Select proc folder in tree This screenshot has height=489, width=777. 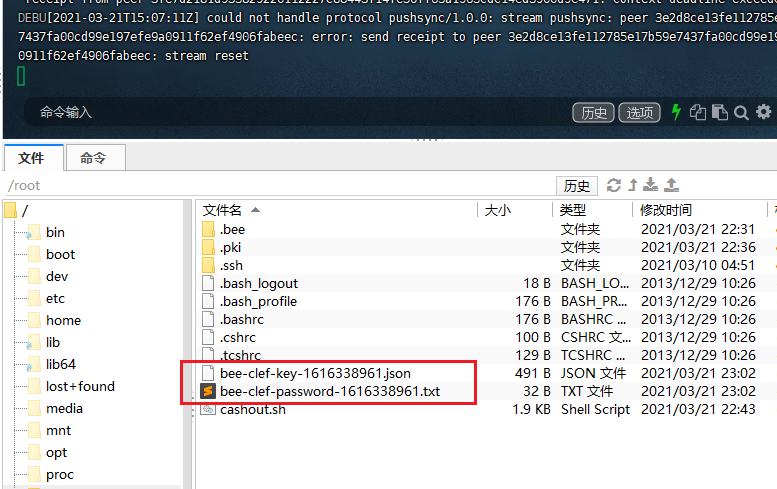[x=60, y=475]
